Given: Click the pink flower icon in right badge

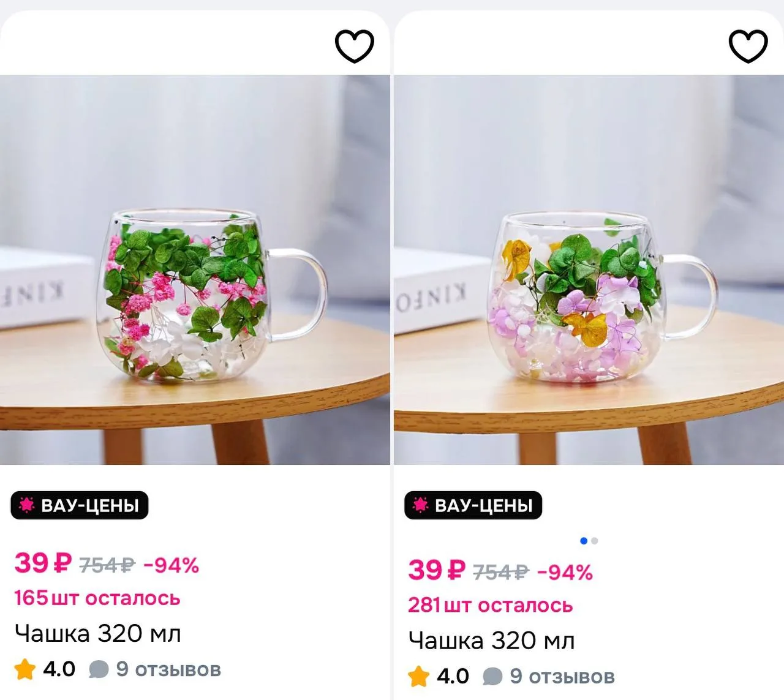Looking at the screenshot, I should click(x=420, y=505).
